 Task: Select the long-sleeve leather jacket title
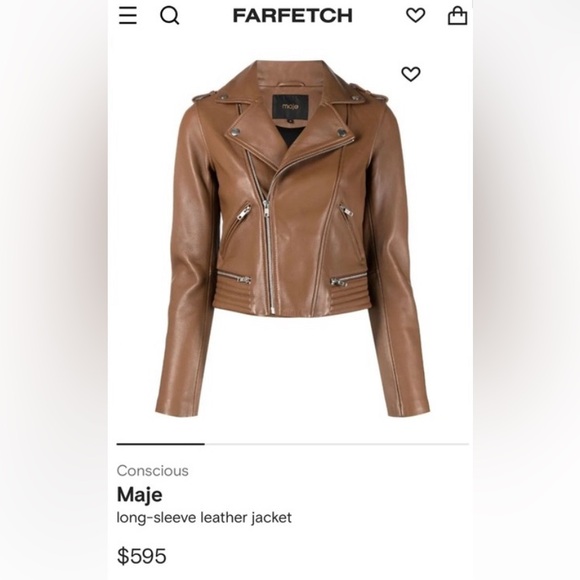pos(204,517)
